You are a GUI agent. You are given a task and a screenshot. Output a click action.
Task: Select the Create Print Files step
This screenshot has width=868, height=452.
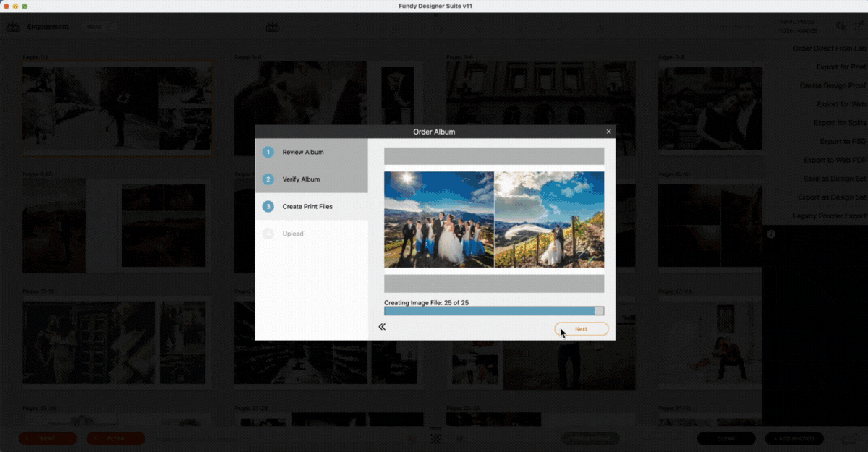[311, 207]
